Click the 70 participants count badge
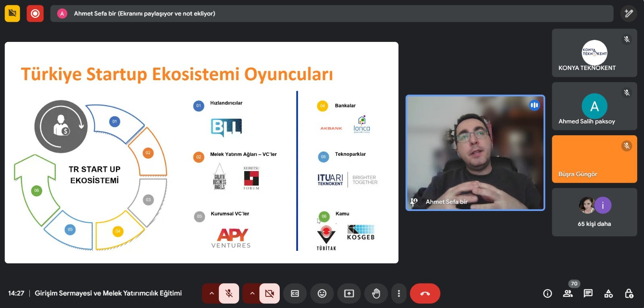Viewport: 644px width, 308px height. click(x=574, y=284)
